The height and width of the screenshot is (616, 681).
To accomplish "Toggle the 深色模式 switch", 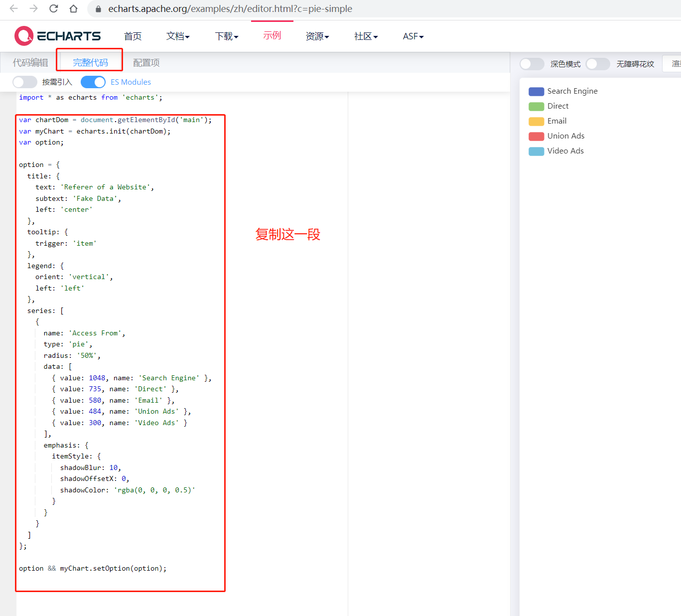I will coord(532,64).
